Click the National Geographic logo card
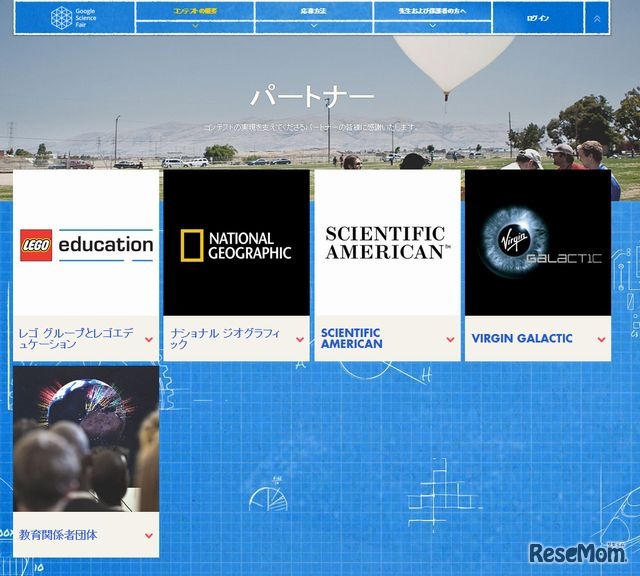The width and height of the screenshot is (640, 576). pos(236,243)
